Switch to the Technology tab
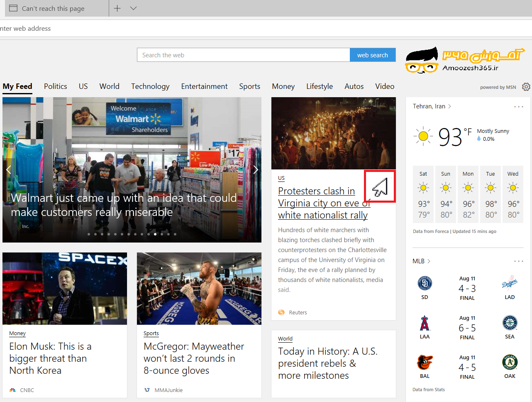The width and height of the screenshot is (532, 402). 150,86
